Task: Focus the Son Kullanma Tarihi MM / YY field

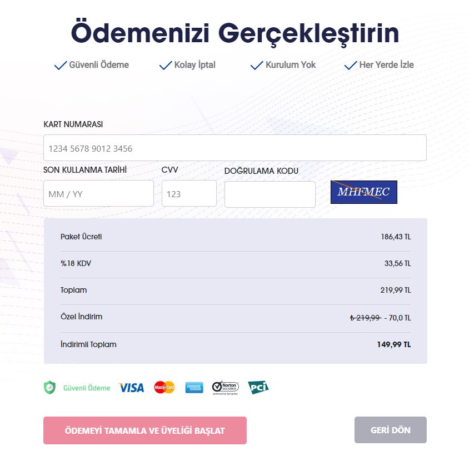Action: (98, 193)
